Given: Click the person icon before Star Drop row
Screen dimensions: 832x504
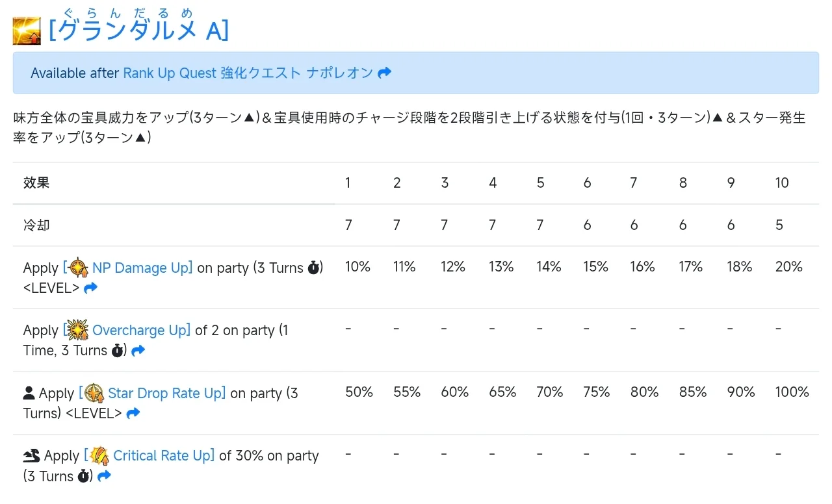Looking at the screenshot, I should tap(29, 393).
